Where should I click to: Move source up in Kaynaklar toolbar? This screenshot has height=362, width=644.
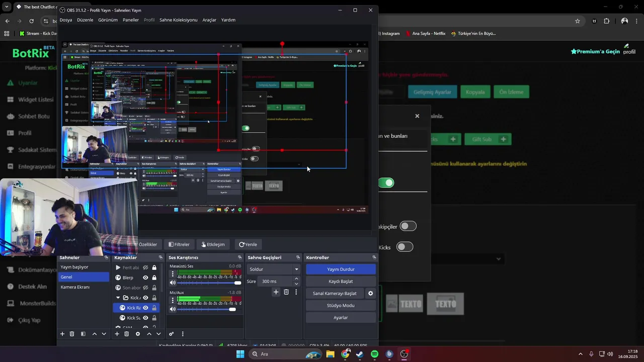point(149,334)
